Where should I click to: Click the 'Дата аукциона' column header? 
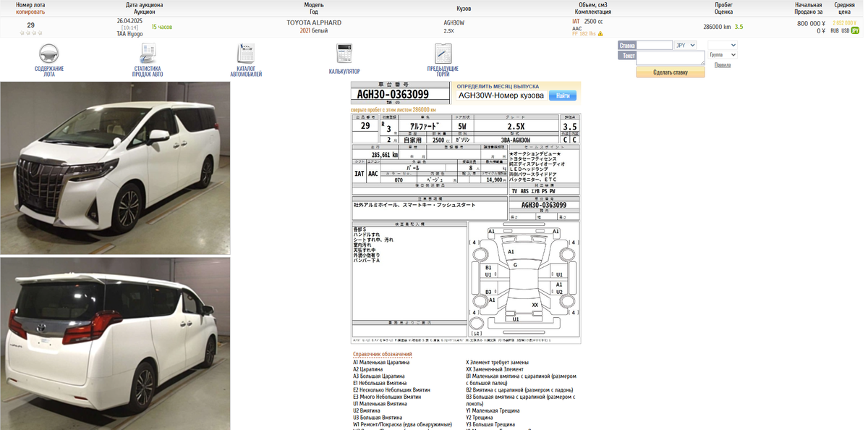pos(145,4)
